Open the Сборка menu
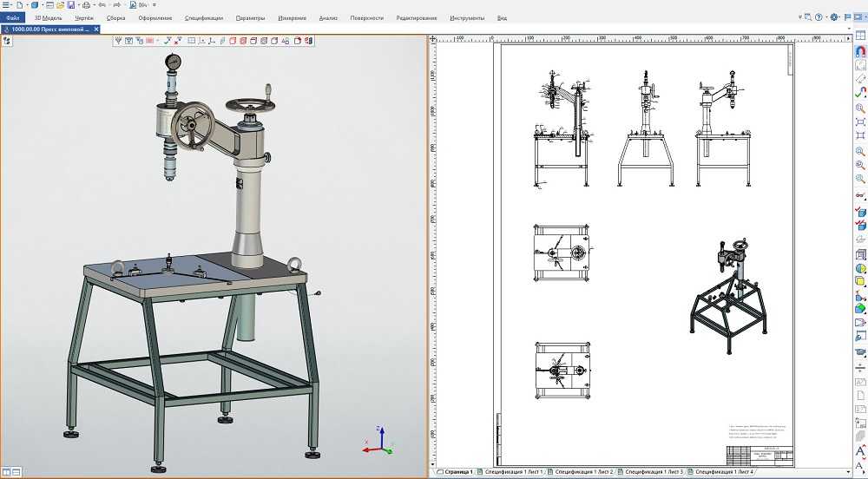Viewport: 868px width, 479px height. coord(115,17)
